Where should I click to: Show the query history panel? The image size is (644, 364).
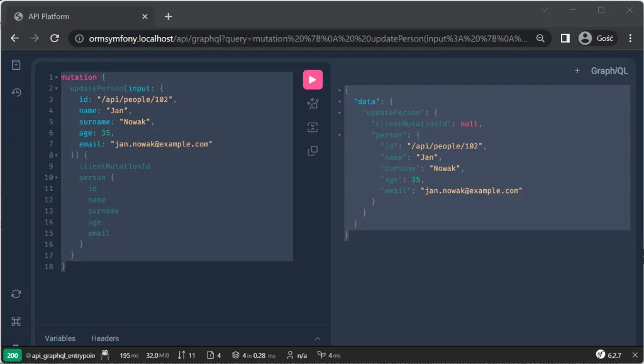coord(16,92)
